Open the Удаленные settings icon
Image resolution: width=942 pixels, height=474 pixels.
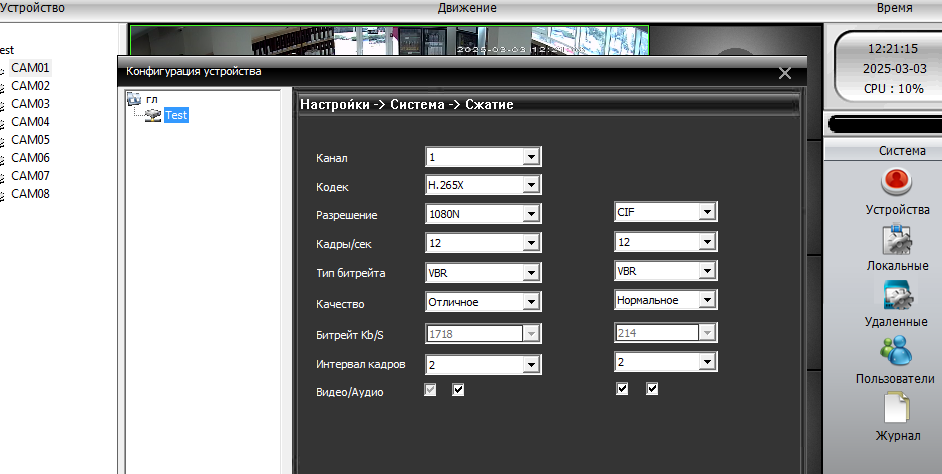click(x=897, y=296)
